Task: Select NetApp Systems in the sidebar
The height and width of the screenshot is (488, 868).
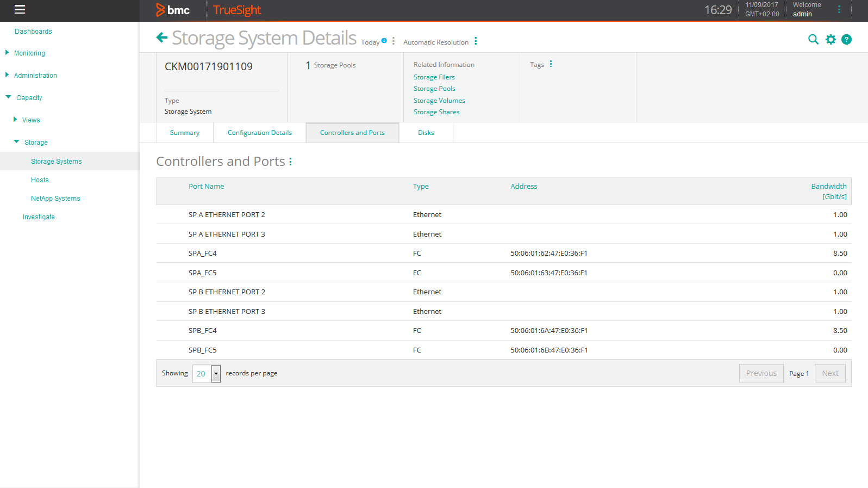Action: click(55, 199)
